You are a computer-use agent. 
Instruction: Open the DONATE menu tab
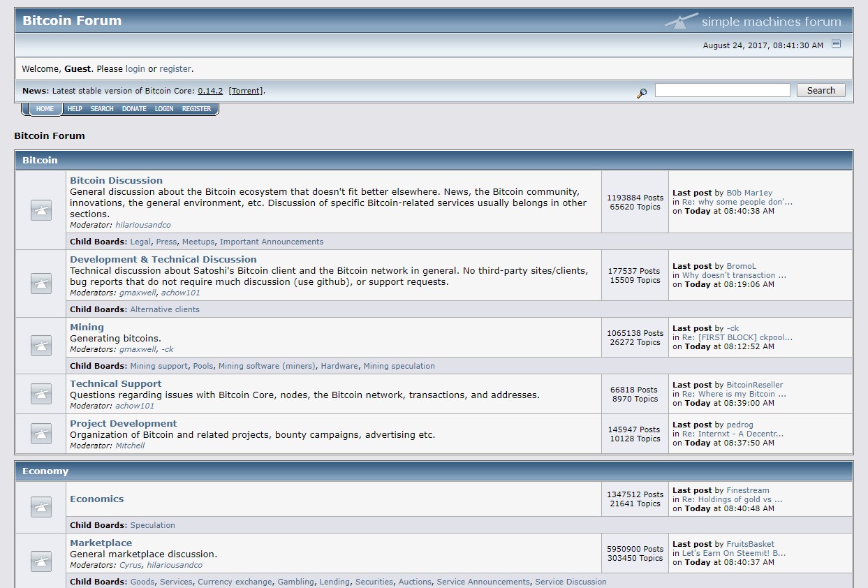coord(134,109)
